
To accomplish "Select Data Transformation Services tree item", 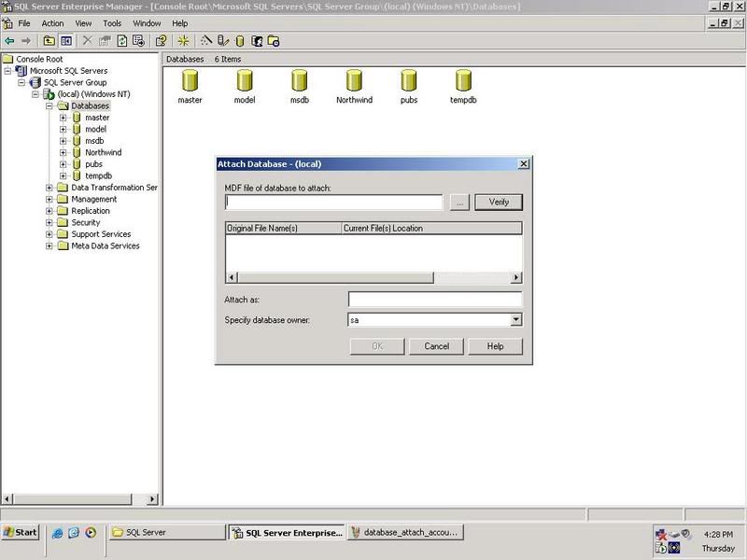I will pyautogui.click(x=114, y=188).
